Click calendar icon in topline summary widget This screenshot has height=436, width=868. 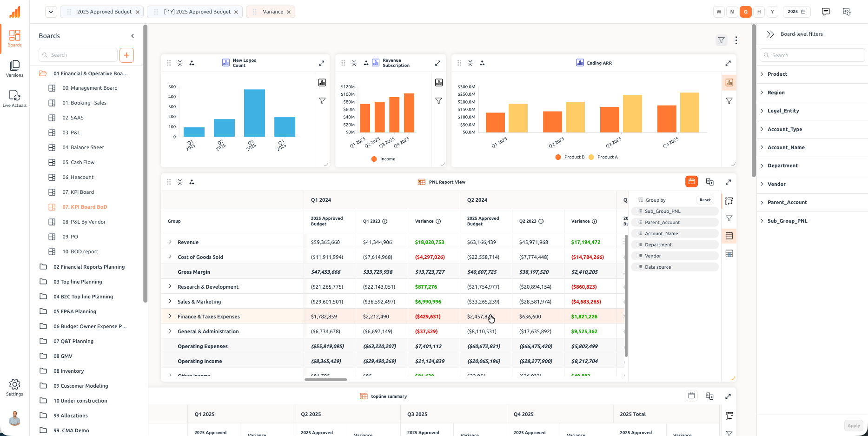(692, 396)
